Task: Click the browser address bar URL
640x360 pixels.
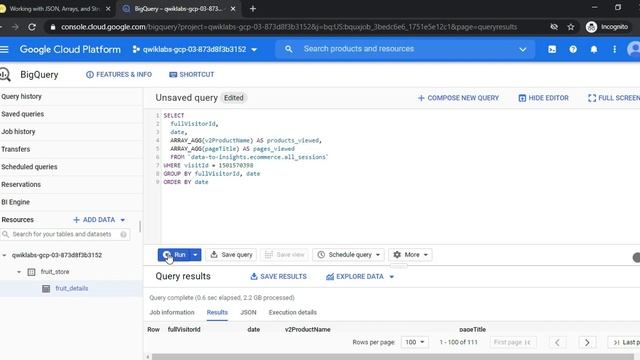Action: pyautogui.click(x=289, y=27)
